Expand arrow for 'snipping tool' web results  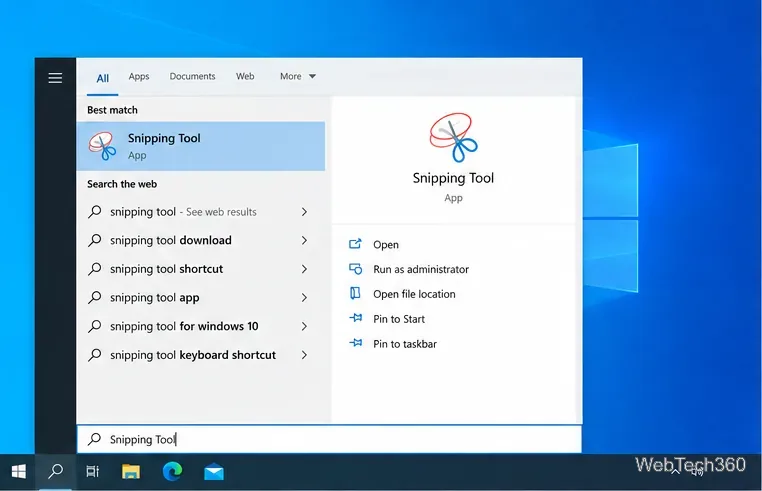[x=304, y=212]
